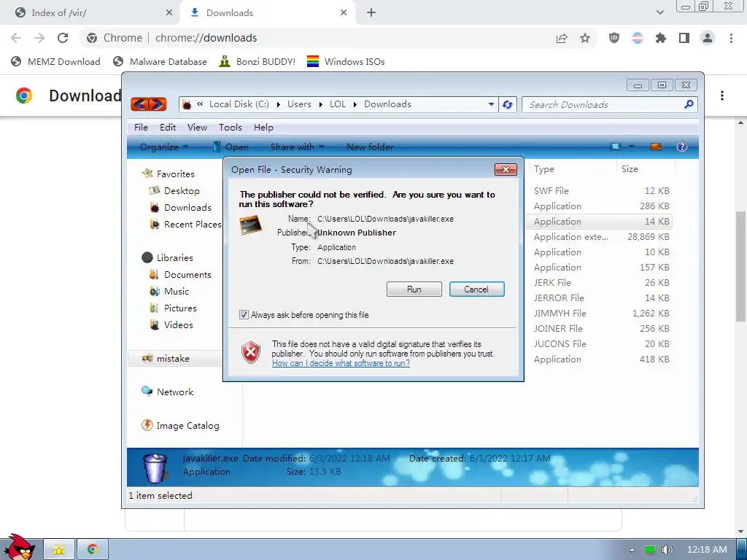Click the share page icon in Chrome
Screen dimensions: 747x560
pyautogui.click(x=562, y=38)
